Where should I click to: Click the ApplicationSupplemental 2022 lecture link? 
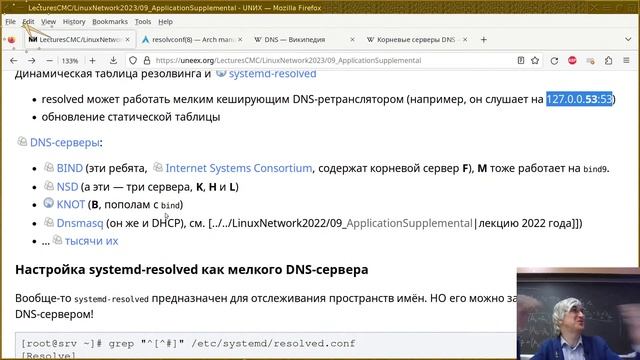pos(409,223)
